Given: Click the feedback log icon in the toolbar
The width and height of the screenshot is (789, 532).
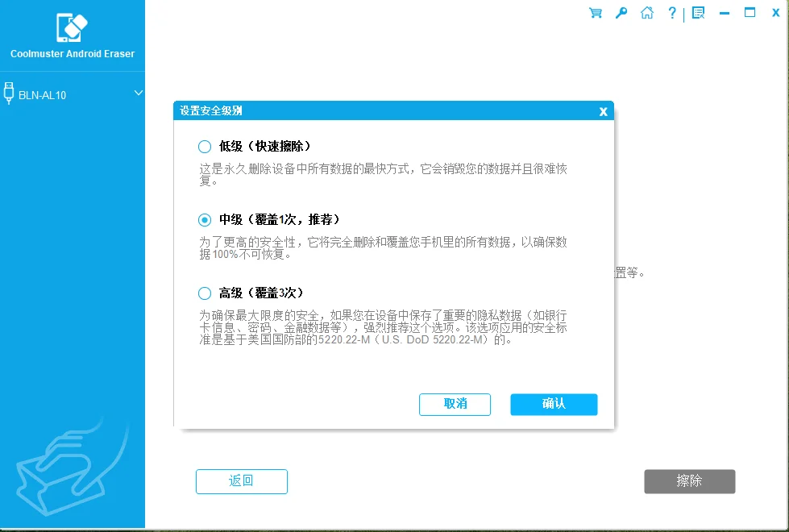Looking at the screenshot, I should (697, 13).
